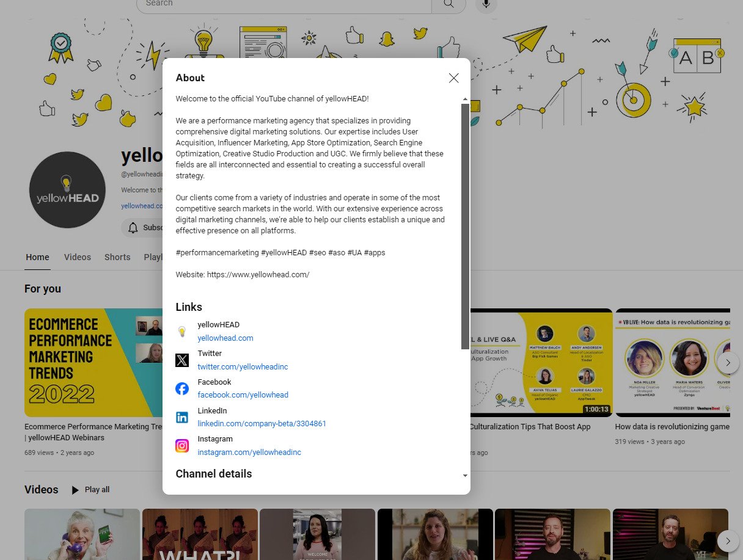
Task: Click the Website: https://www.yellowhead.com/ text
Action: pyautogui.click(x=243, y=275)
